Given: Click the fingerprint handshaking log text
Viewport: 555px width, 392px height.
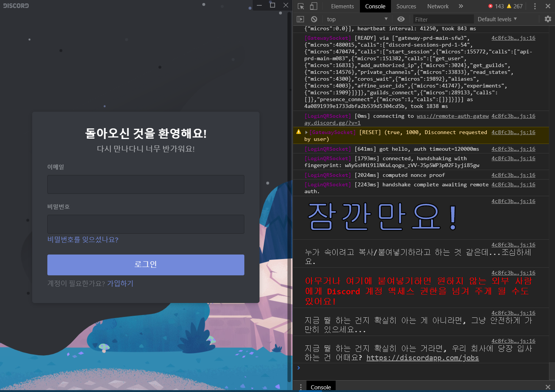Looking at the screenshot, I should [392, 162].
